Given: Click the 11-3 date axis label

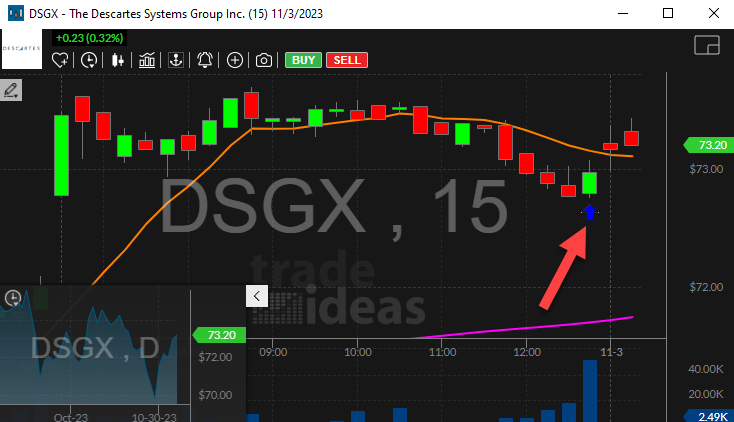Looking at the screenshot, I should (611, 352).
